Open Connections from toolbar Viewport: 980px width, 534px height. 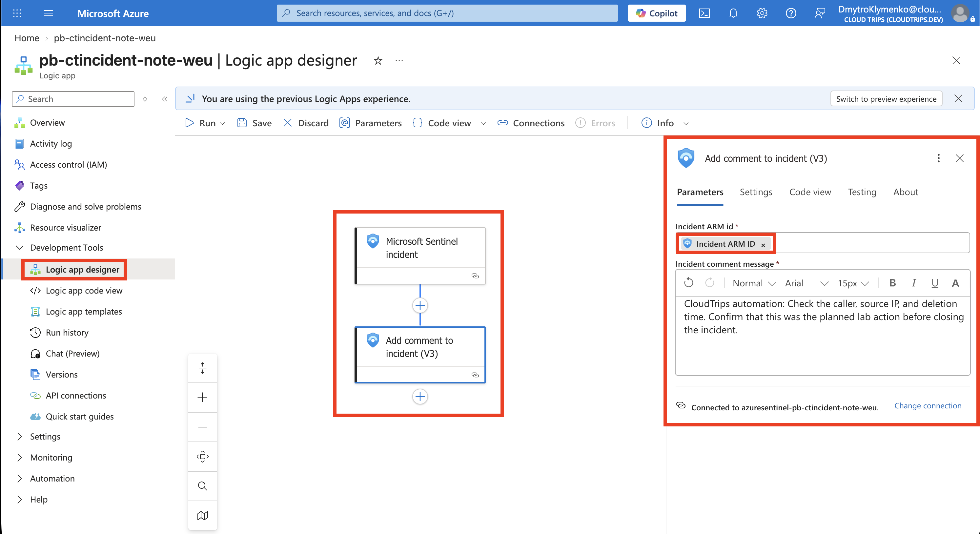click(531, 123)
